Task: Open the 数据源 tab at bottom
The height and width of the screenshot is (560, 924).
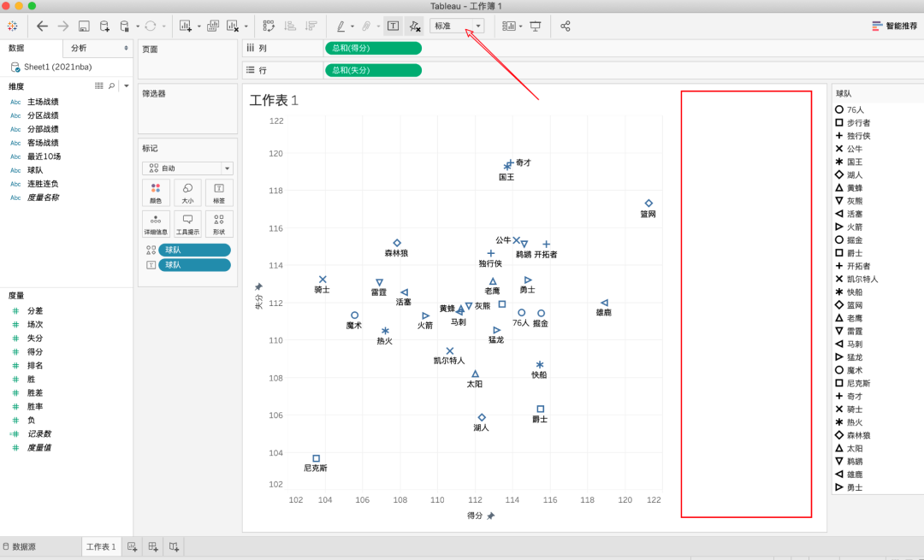Action: [x=20, y=547]
